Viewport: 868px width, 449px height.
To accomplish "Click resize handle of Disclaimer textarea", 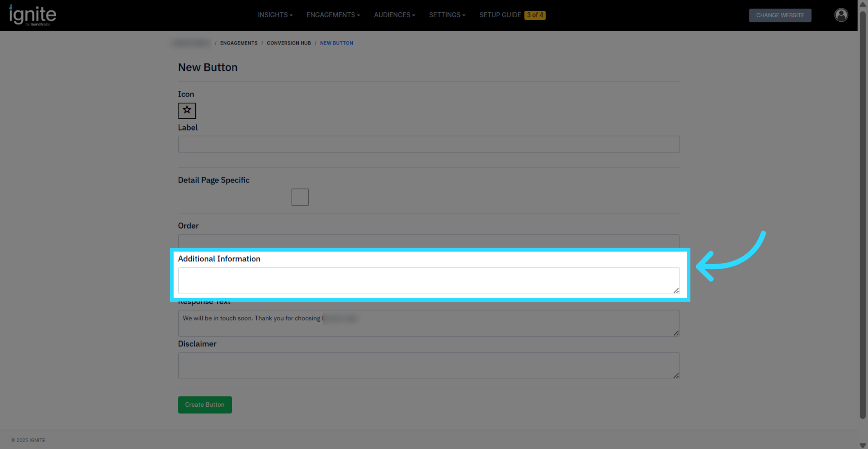I will pyautogui.click(x=676, y=376).
